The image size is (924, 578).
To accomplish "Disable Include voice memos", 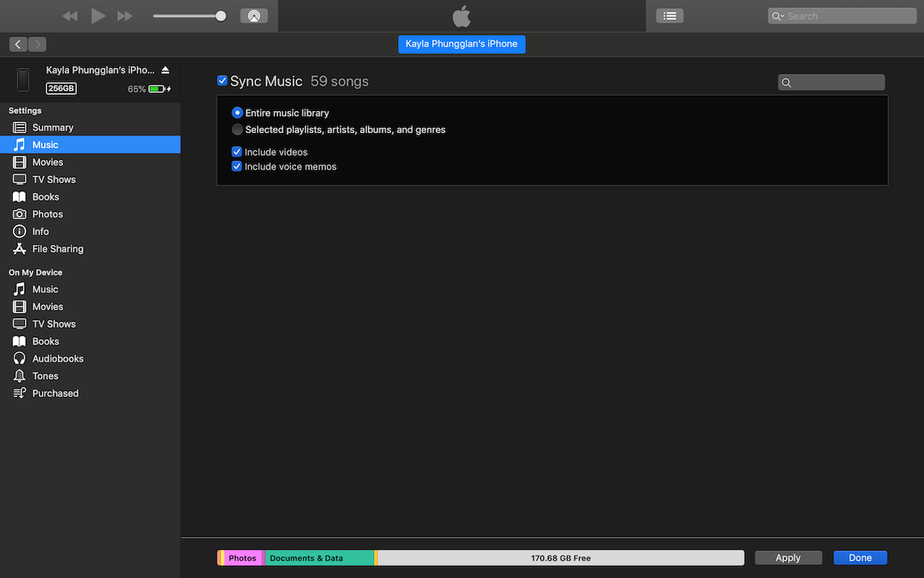I will (236, 166).
